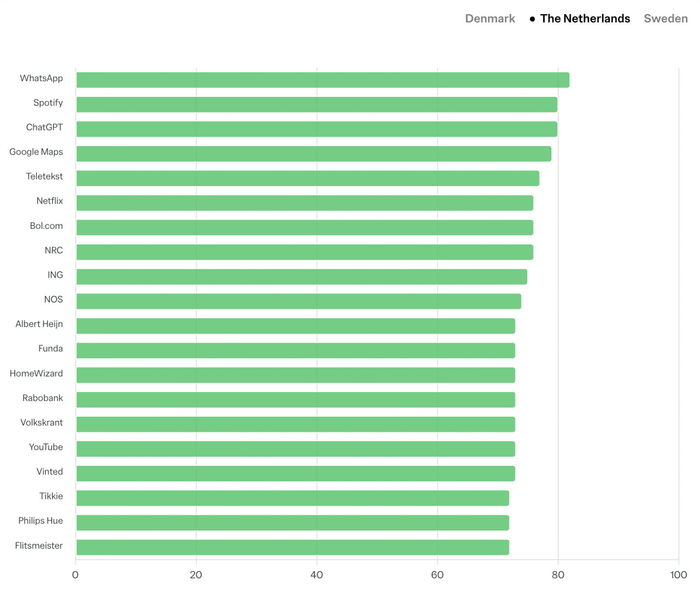Screen dimensions: 700x599
Task: Click the HomeWizard bar
Action: click(296, 375)
